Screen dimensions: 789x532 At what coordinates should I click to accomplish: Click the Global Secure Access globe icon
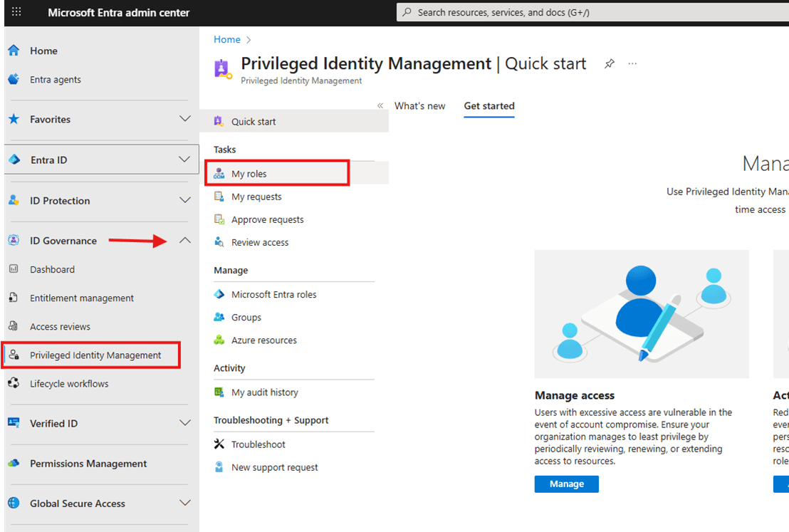click(x=14, y=503)
